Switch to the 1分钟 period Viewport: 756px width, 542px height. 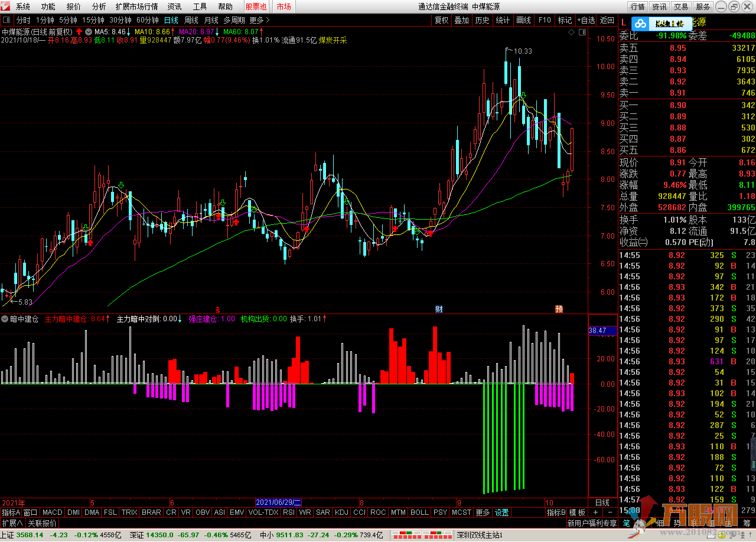point(45,20)
